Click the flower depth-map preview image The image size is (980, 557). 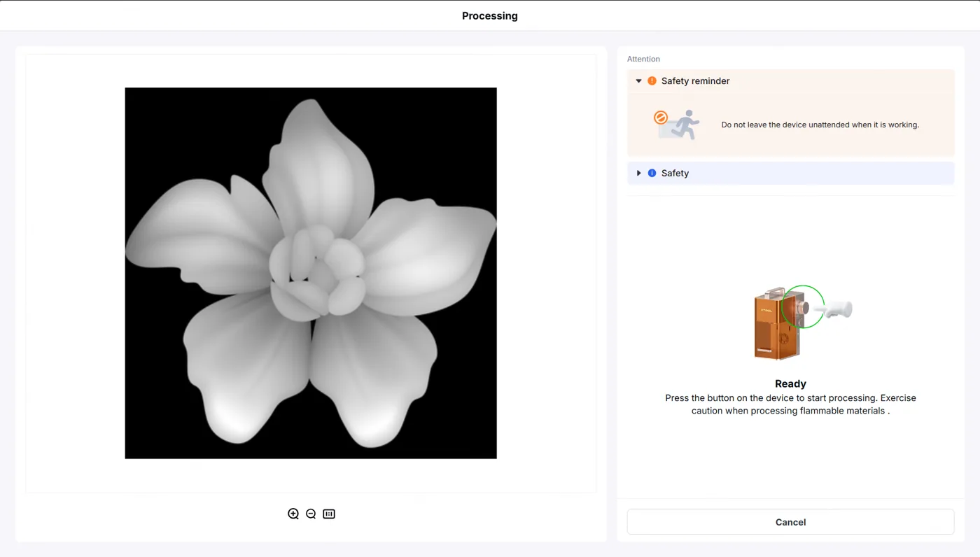pyautogui.click(x=311, y=273)
